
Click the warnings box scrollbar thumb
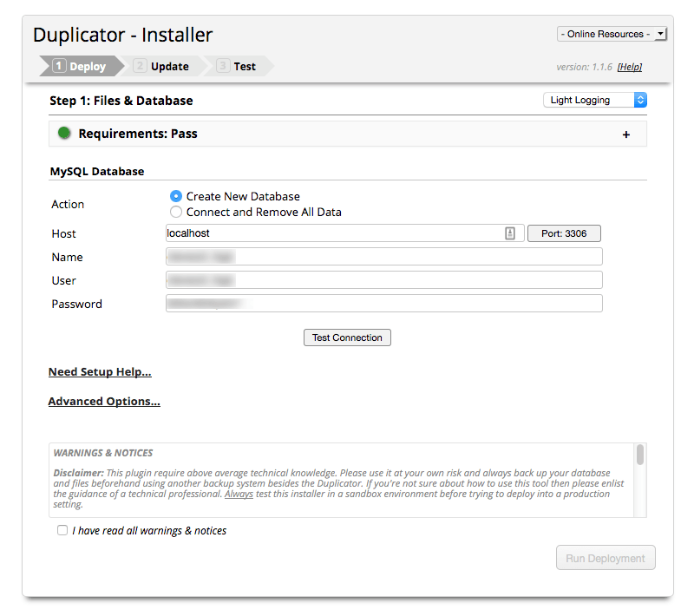click(640, 455)
